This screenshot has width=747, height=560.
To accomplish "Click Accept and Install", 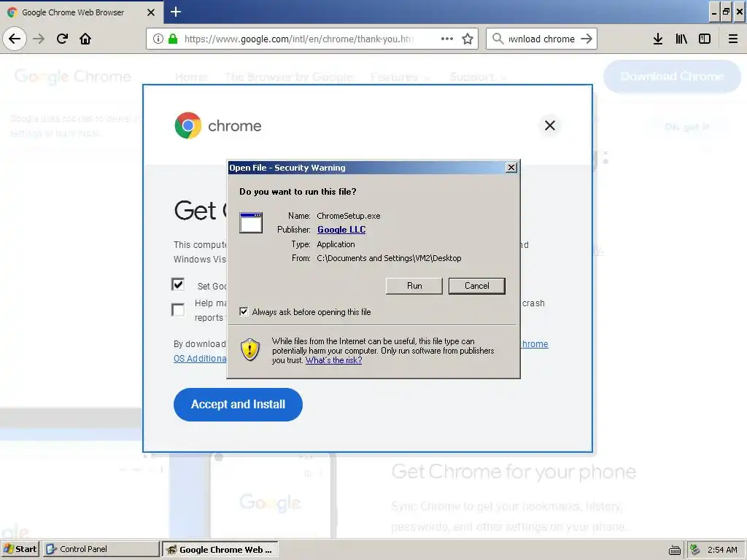I will (x=238, y=404).
